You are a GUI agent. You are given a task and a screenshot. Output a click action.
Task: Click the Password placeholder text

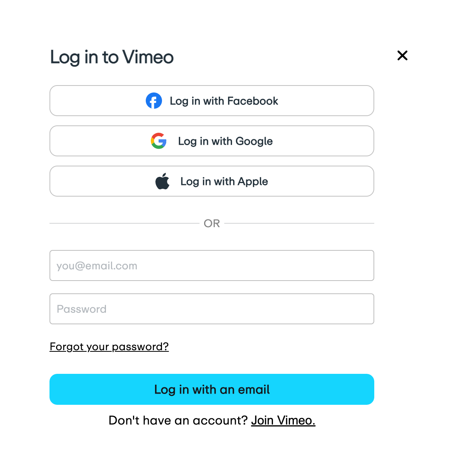pos(82,309)
